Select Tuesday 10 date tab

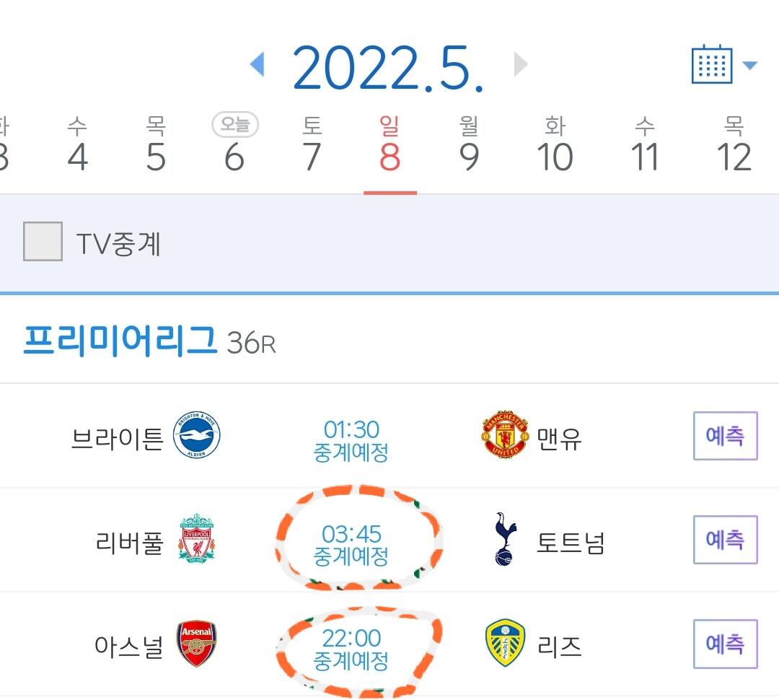[555, 148]
